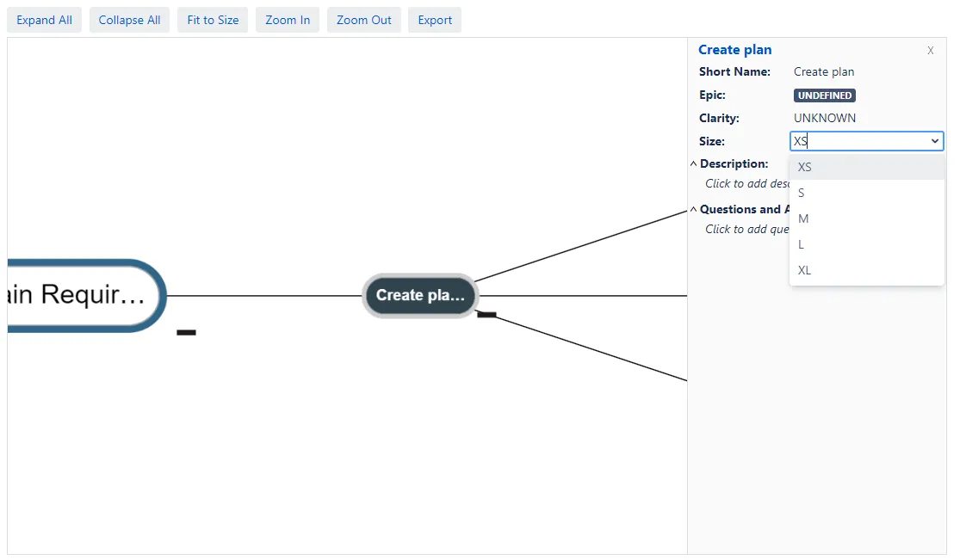
Task: Click to add questions text
Action: click(x=747, y=229)
